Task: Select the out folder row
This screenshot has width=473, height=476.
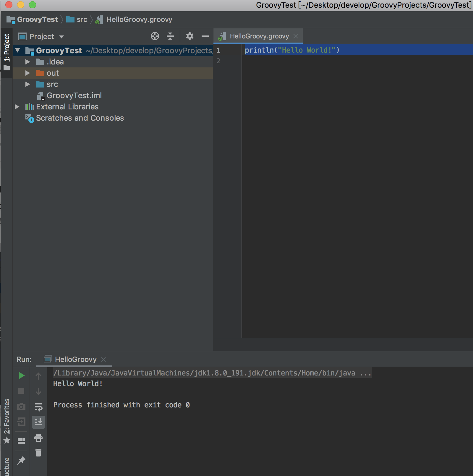Action: coord(113,73)
